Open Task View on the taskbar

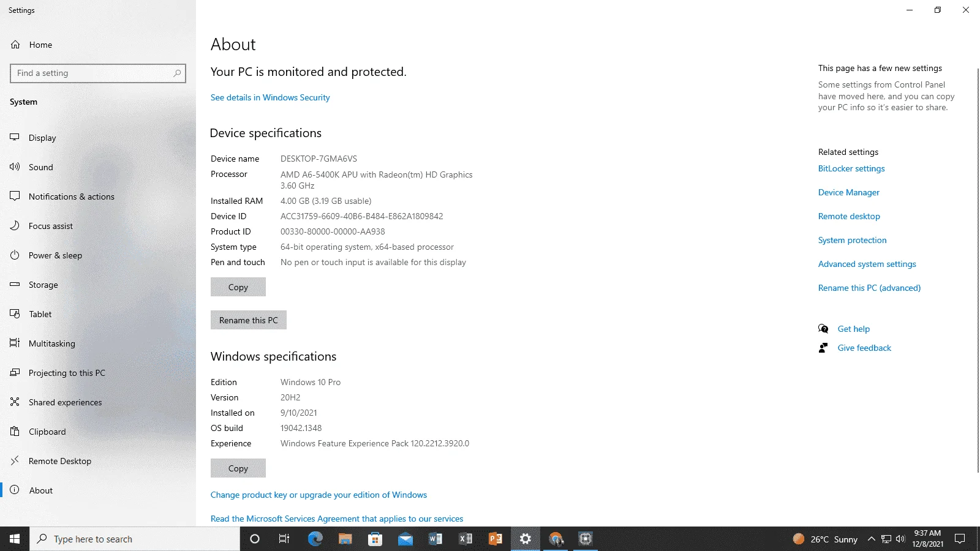(x=284, y=539)
